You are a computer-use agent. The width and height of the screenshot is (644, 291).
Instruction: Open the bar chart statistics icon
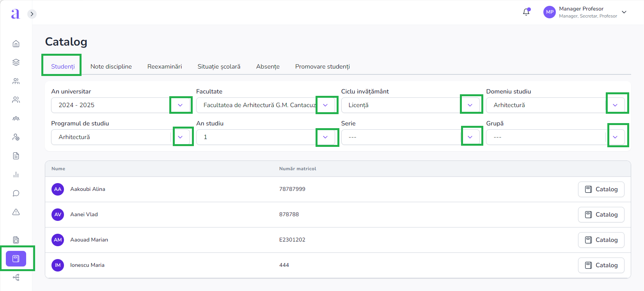(x=16, y=175)
